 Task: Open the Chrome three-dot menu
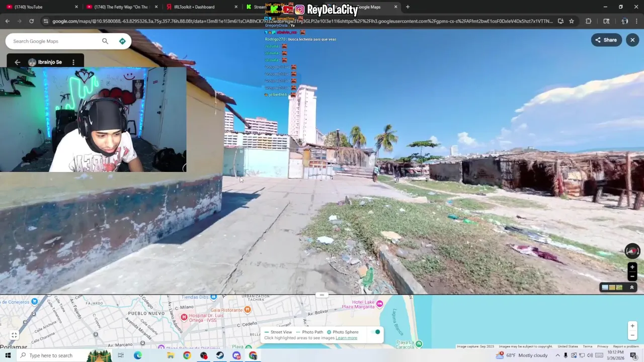636,21
